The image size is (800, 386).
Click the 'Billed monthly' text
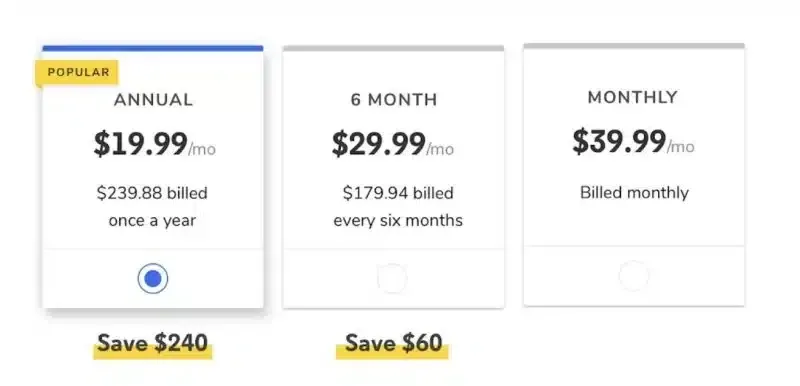point(634,193)
